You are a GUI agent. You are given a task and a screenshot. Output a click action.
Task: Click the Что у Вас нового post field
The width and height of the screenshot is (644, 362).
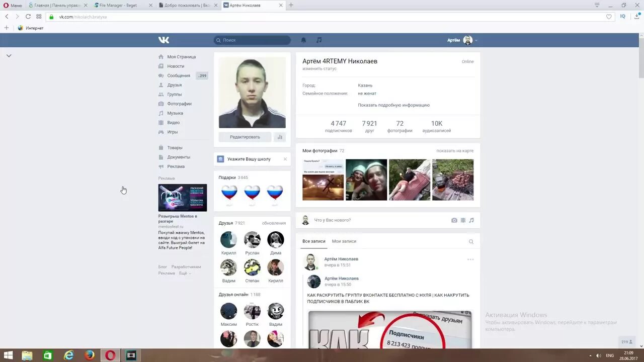click(380, 220)
